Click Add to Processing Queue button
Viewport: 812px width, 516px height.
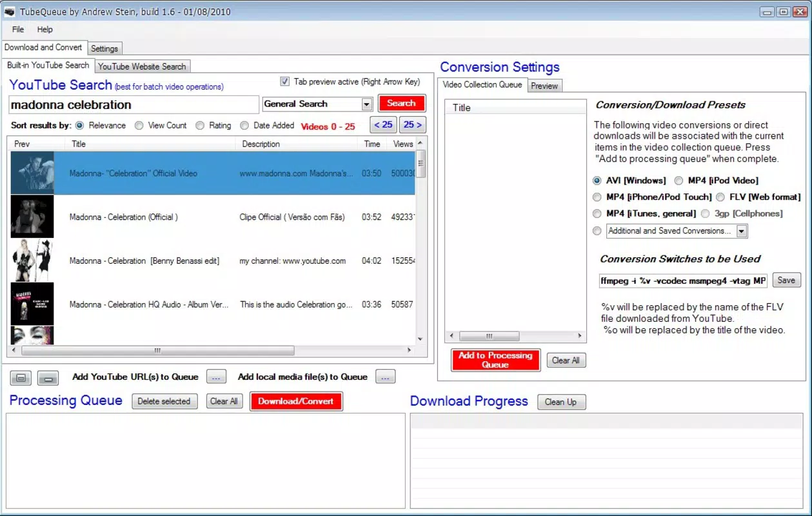pyautogui.click(x=495, y=360)
